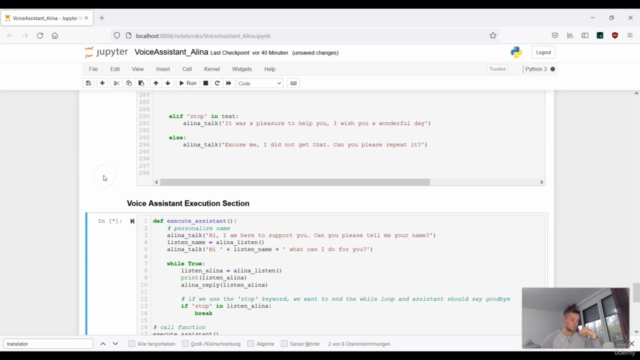Open the green extension icon
The height and width of the screenshot is (360, 640).
600,36
